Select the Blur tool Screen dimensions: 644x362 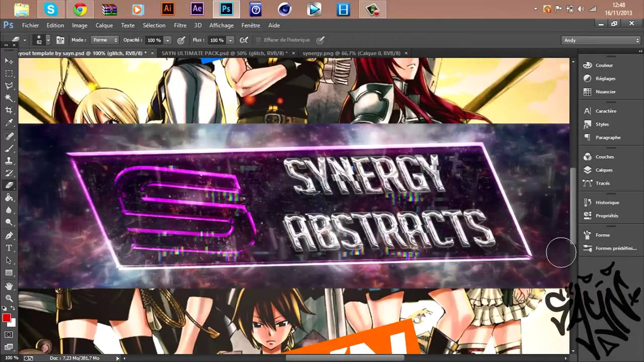tap(9, 210)
